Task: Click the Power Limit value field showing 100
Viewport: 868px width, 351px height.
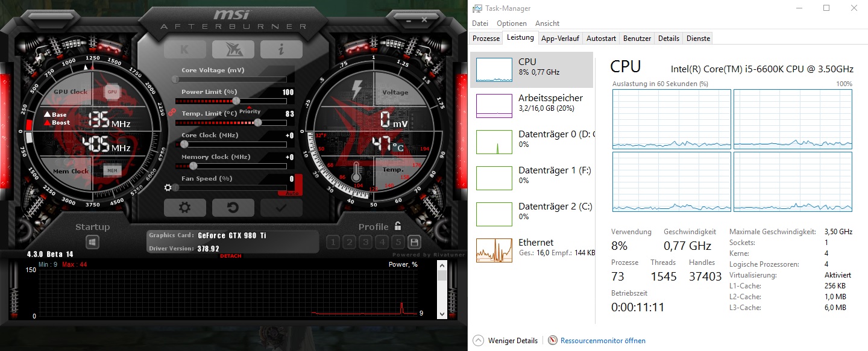Action: (x=288, y=92)
